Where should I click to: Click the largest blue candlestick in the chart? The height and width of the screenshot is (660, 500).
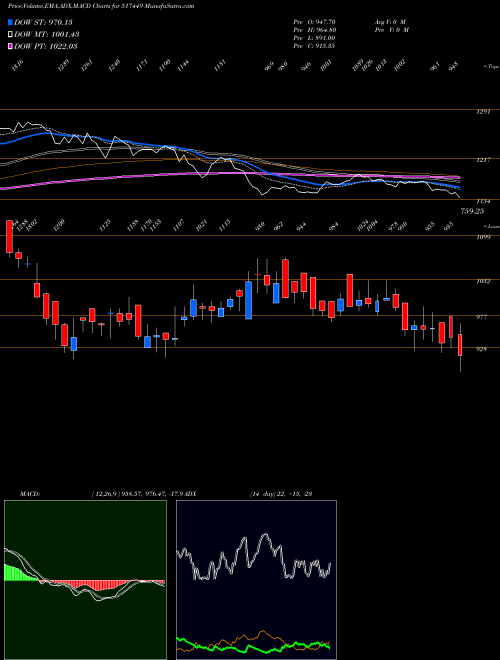click(248, 300)
